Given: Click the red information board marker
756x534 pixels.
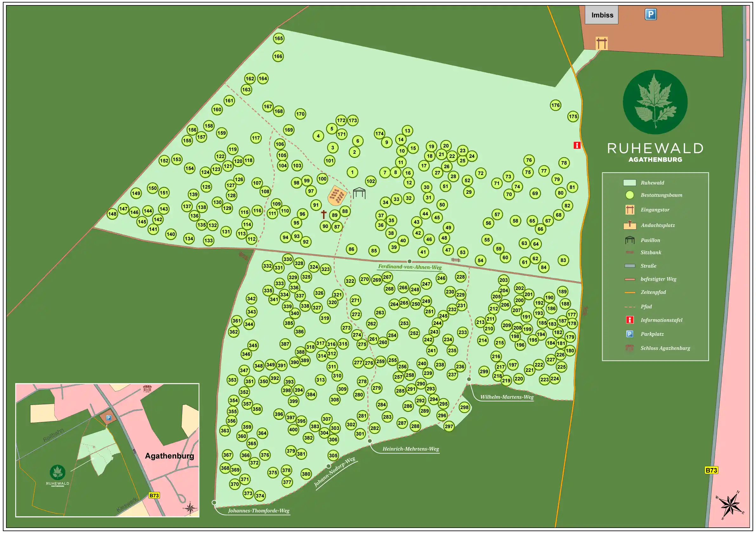Looking at the screenshot, I should [x=577, y=145].
